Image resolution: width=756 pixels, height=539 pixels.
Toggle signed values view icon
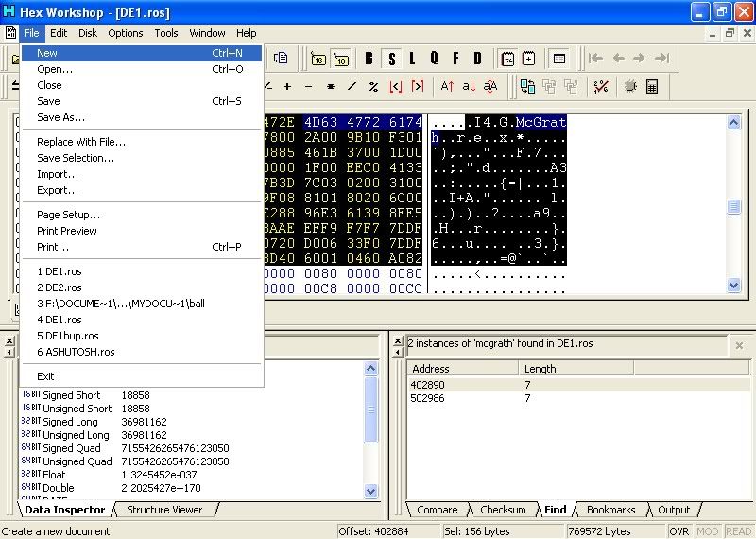point(507,59)
